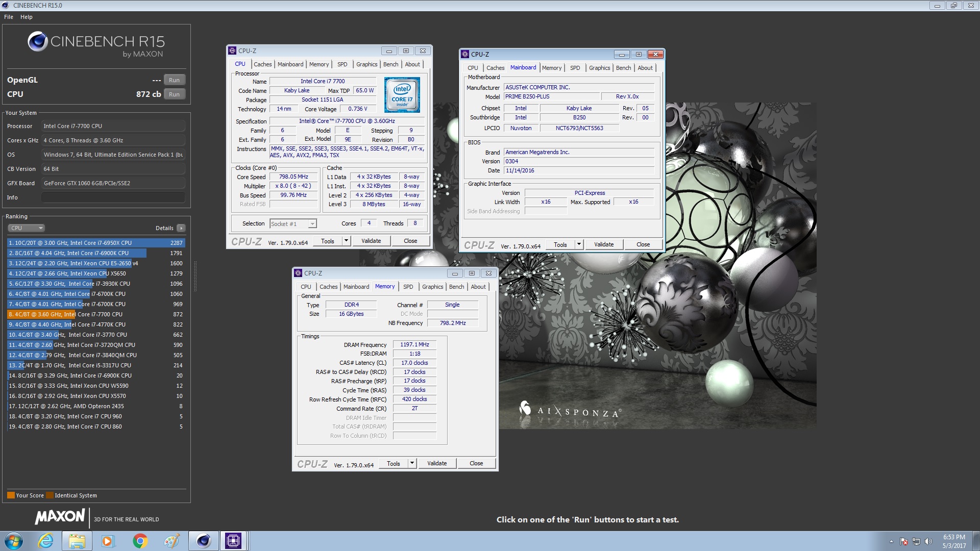This screenshot has height=551, width=980.
Task: Click Tools button in Mainboard window
Action: coord(560,244)
